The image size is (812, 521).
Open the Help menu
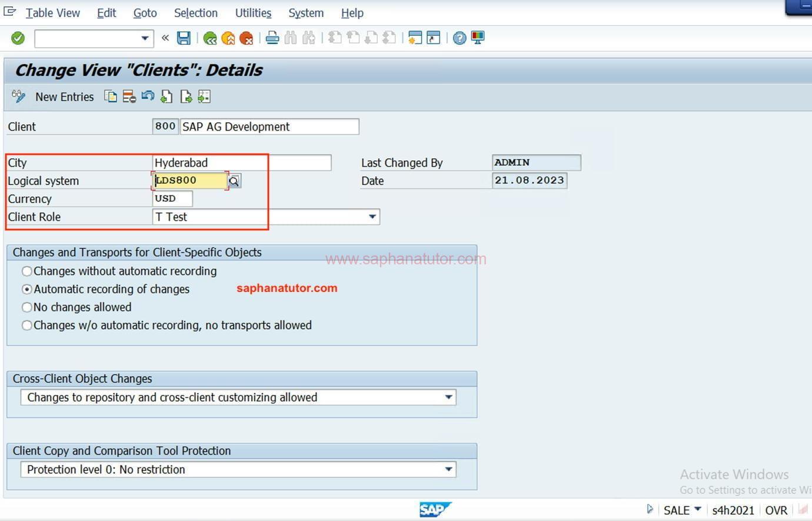[352, 13]
